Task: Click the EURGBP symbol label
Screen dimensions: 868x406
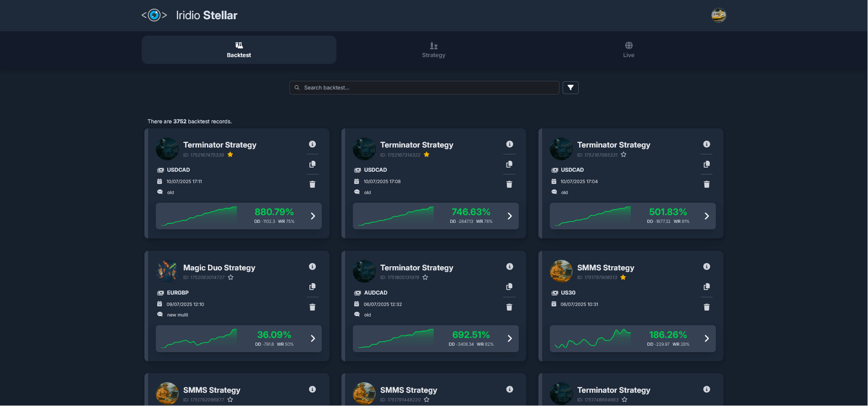Action: click(178, 293)
